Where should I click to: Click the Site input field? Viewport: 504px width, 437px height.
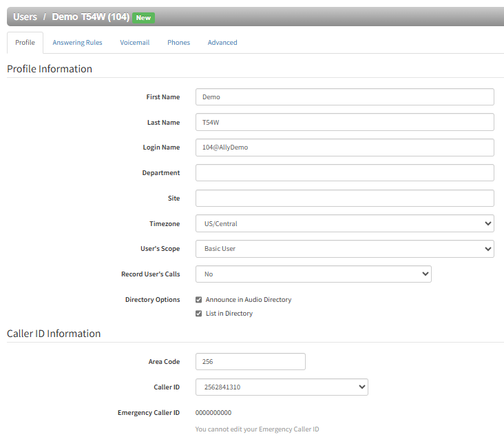[x=344, y=199]
